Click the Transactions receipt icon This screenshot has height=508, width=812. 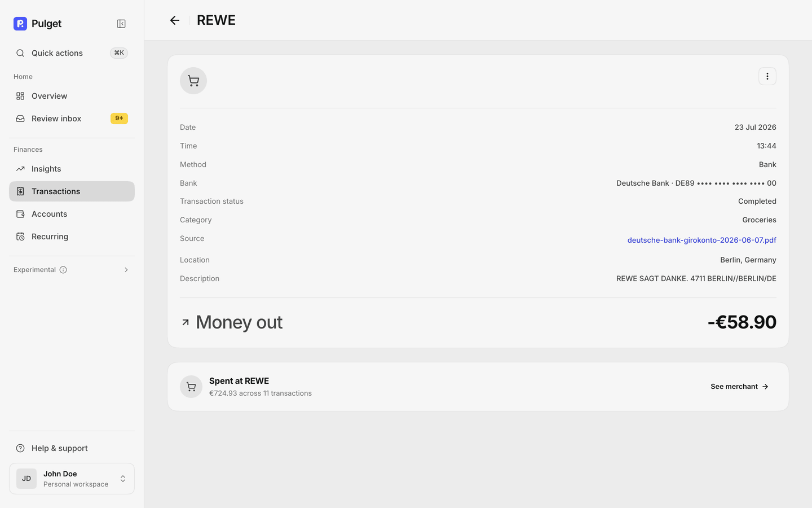tap(20, 191)
